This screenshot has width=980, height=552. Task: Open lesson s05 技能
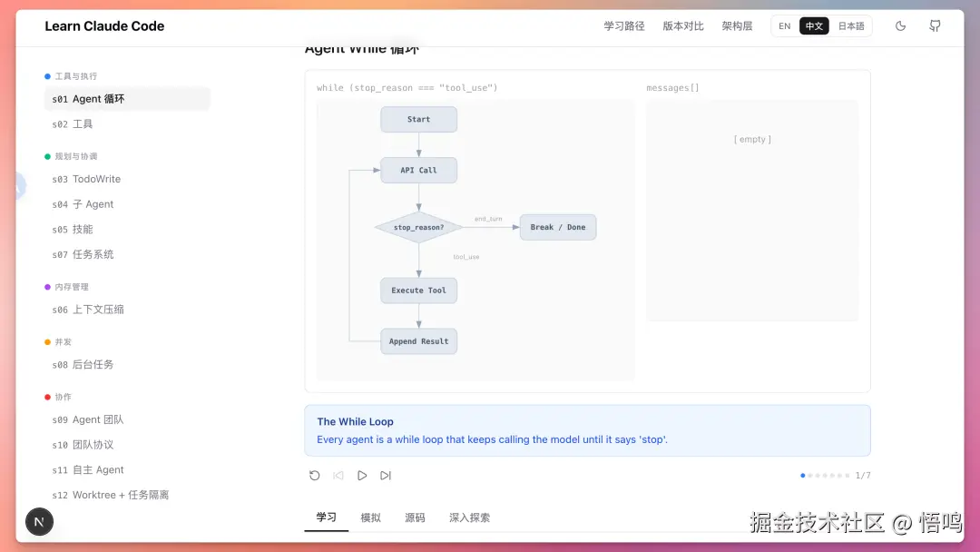pyautogui.click(x=127, y=229)
